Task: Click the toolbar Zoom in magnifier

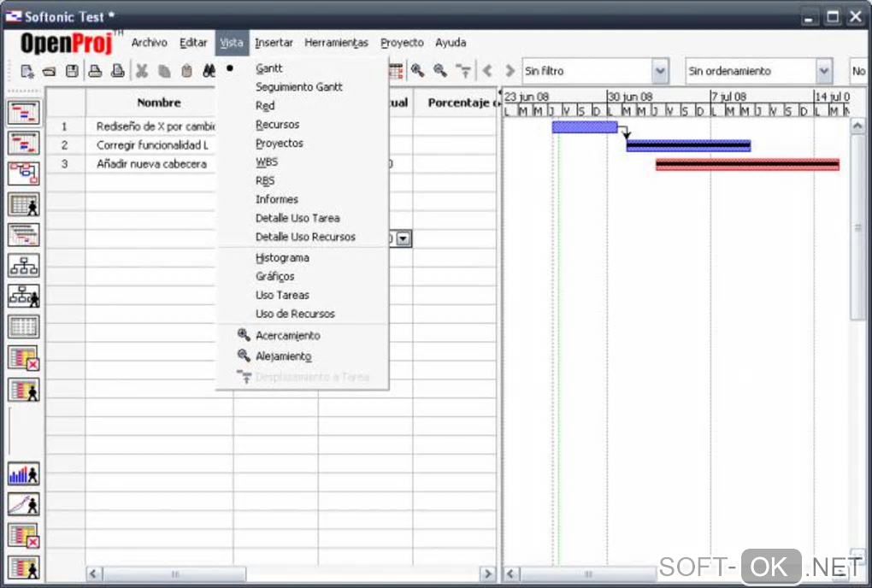Action: [x=418, y=71]
